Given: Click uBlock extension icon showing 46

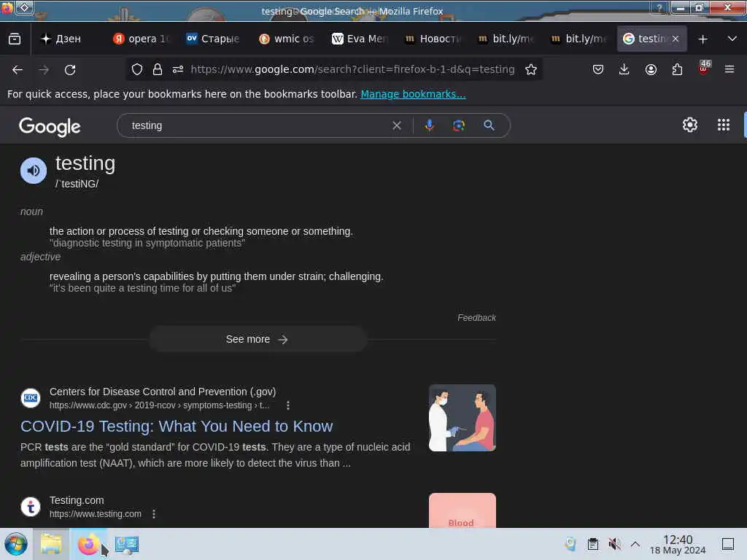Looking at the screenshot, I should coord(703,68).
